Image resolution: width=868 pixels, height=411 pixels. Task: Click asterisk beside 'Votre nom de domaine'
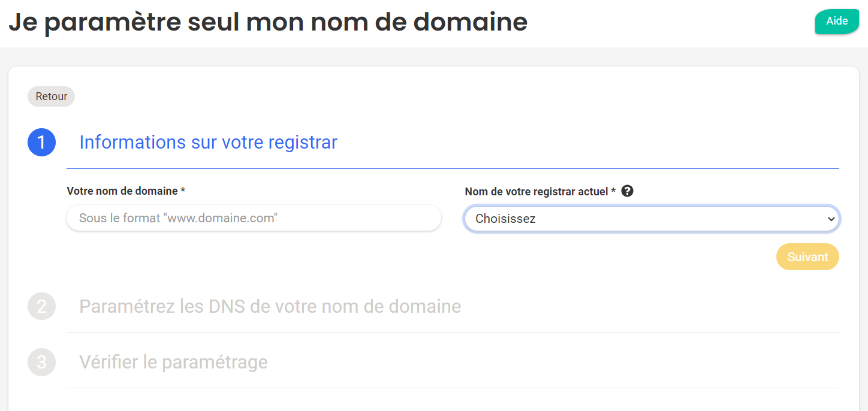(x=183, y=190)
